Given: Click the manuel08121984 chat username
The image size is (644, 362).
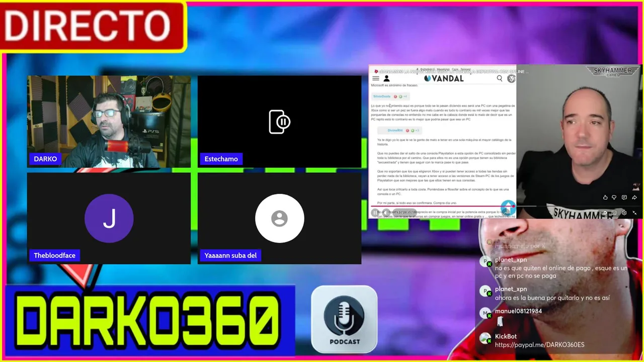Looking at the screenshot, I should click(518, 311).
